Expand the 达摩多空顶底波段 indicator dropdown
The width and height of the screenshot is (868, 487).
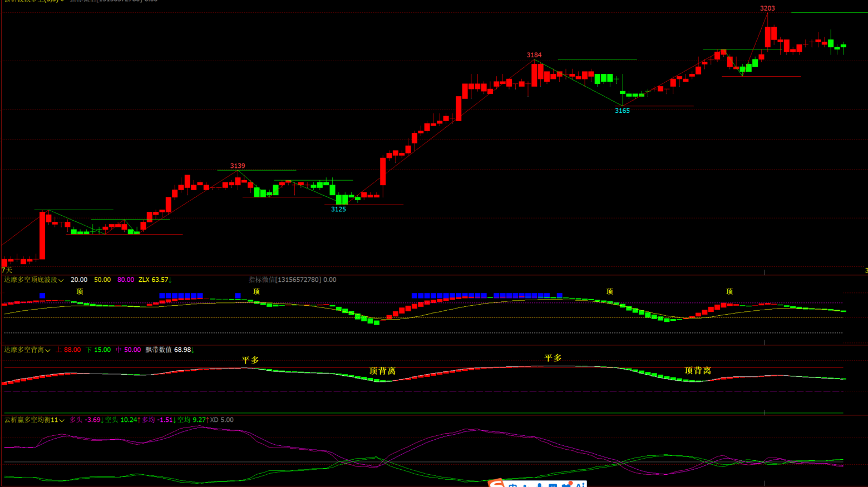(61, 280)
